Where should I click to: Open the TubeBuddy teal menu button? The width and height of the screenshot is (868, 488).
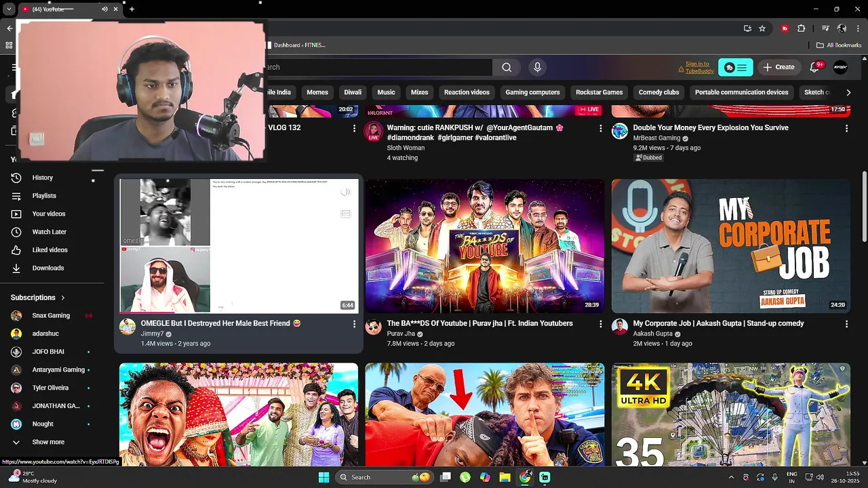point(735,67)
